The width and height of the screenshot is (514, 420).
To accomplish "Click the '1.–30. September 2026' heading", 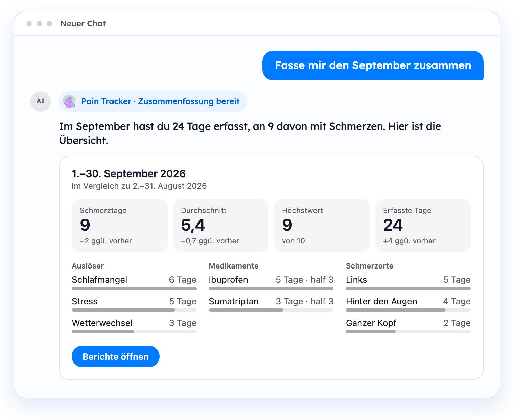I will (x=129, y=173).
